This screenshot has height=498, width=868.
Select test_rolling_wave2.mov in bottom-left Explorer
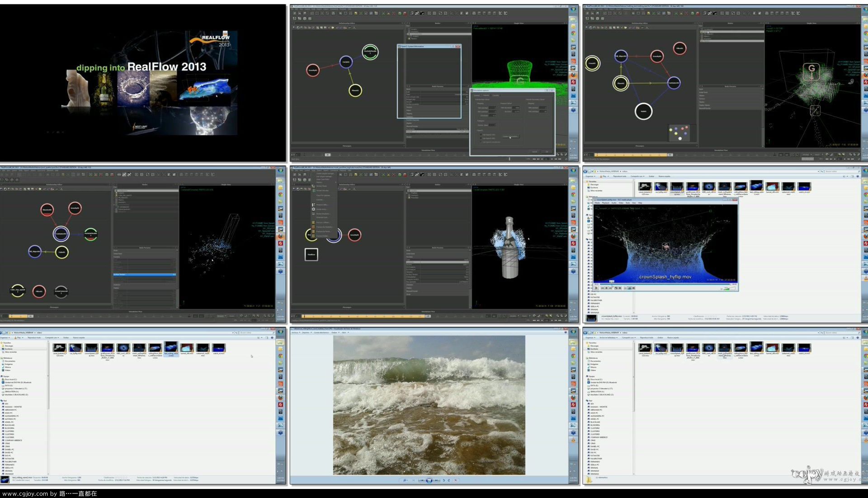click(171, 349)
